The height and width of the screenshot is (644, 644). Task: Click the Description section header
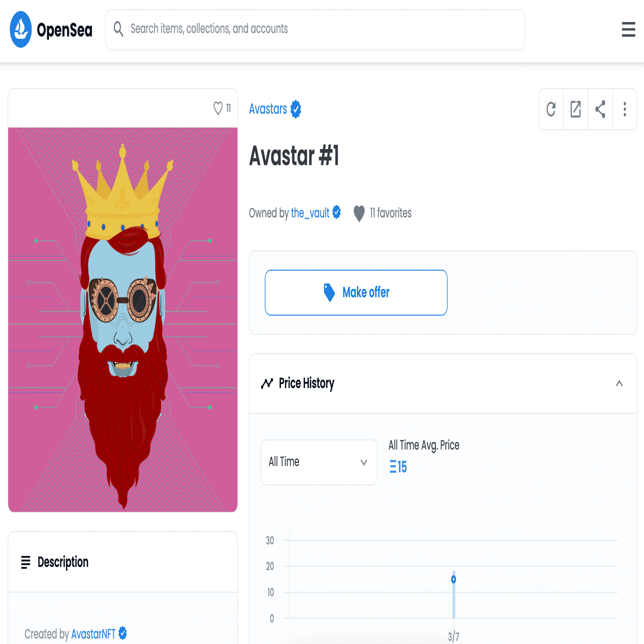[123, 562]
